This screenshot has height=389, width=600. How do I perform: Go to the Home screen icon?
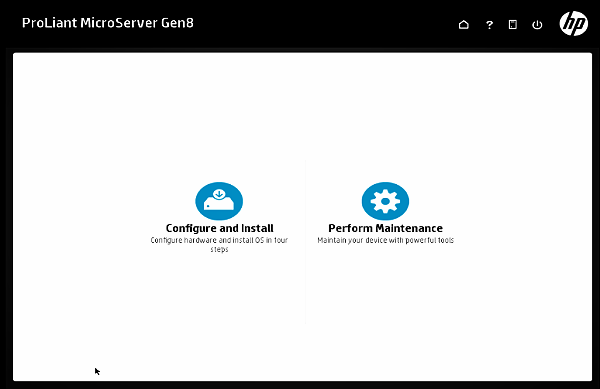463,25
